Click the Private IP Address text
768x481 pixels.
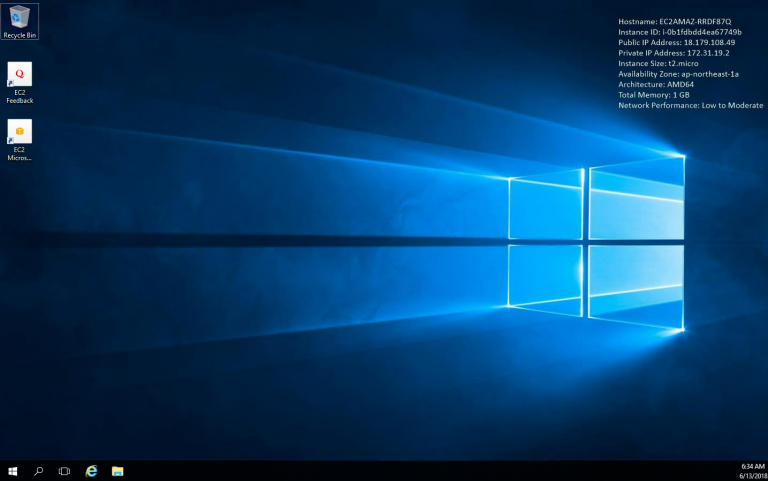pos(674,53)
